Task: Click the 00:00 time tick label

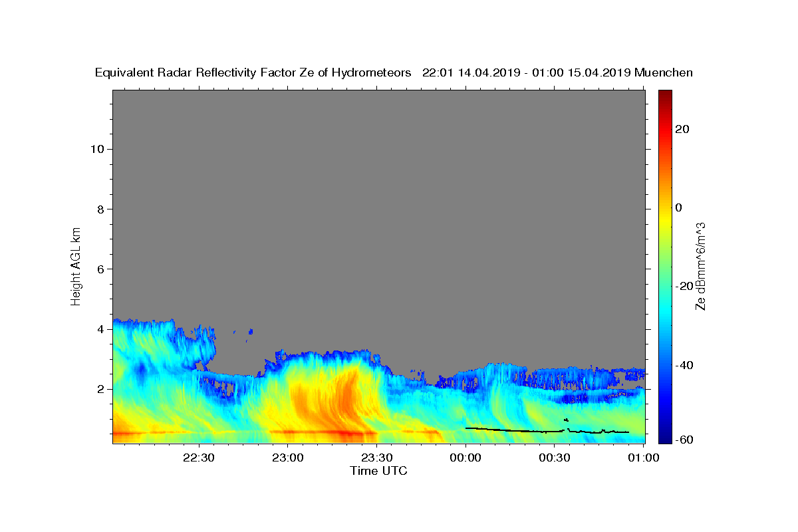Action: 465,457
